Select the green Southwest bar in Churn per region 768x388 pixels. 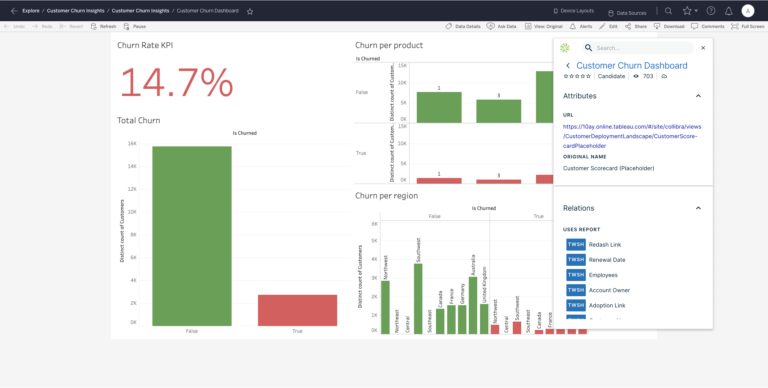click(418, 299)
